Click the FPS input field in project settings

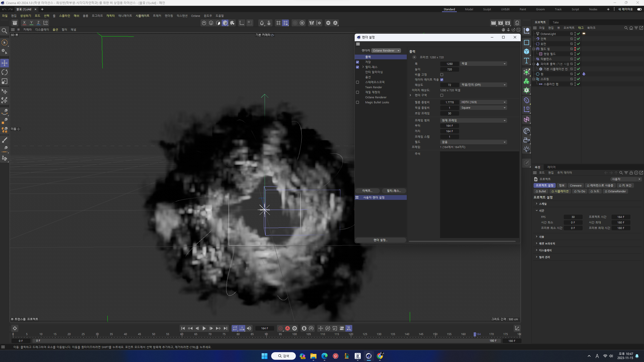click(x=573, y=217)
